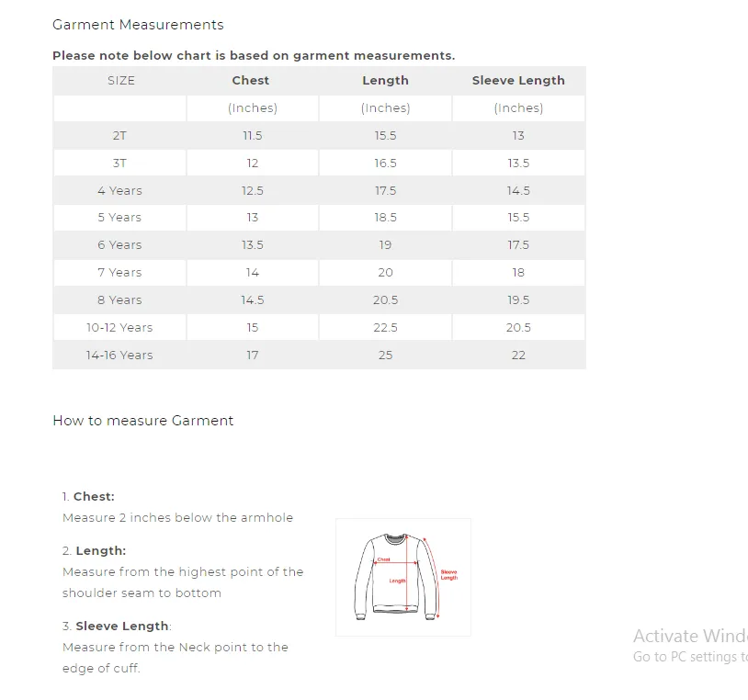
Task: Click the SIZE column header
Action: [x=121, y=81]
